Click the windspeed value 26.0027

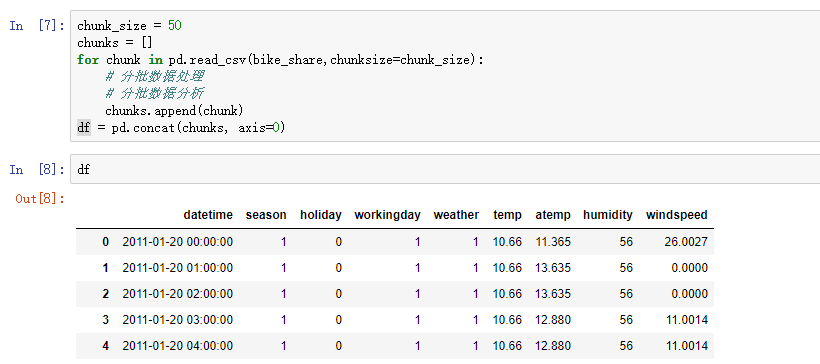coord(686,242)
